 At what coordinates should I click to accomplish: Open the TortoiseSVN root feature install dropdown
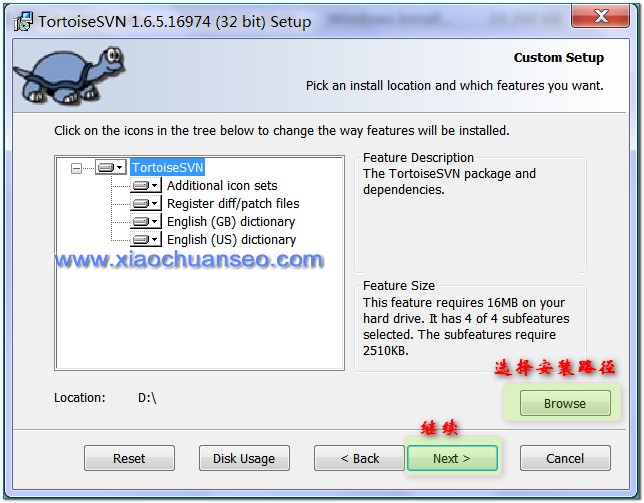111,168
